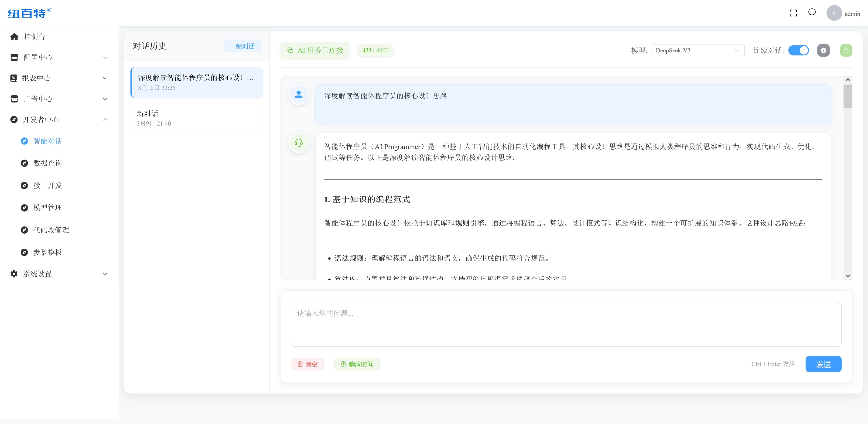
Task: Collapse the 开发者中心 menu
Action: [x=59, y=119]
